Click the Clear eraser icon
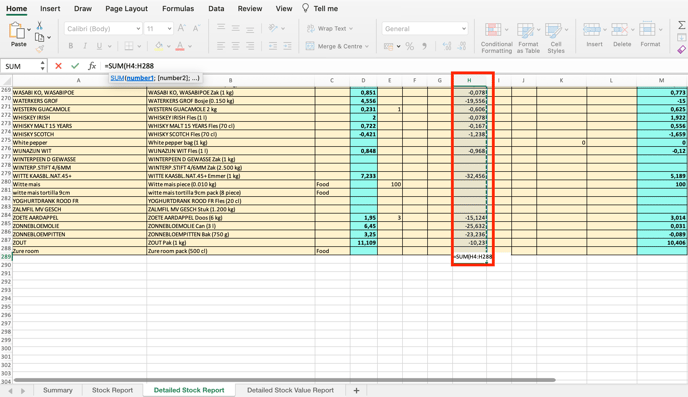688x397 pixels. tap(681, 49)
